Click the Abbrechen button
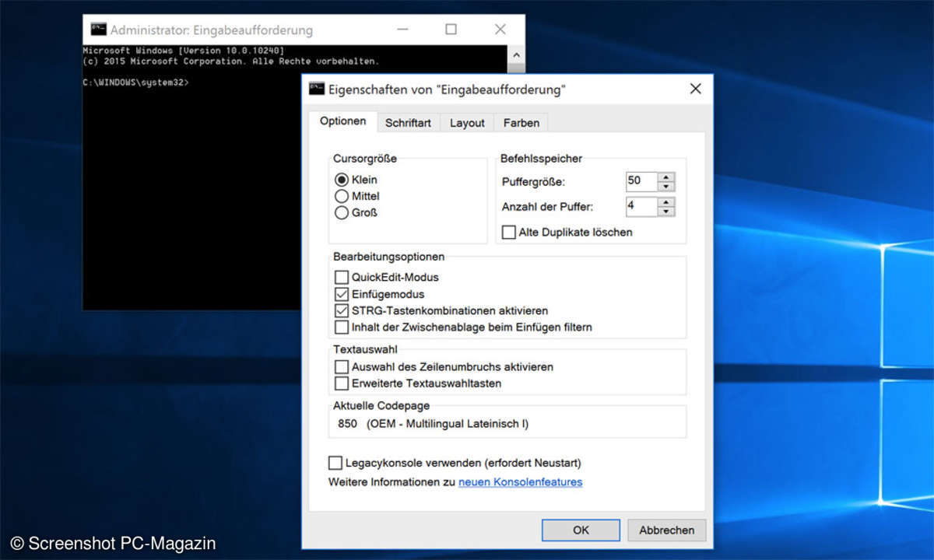The width and height of the screenshot is (934, 560). point(667,530)
